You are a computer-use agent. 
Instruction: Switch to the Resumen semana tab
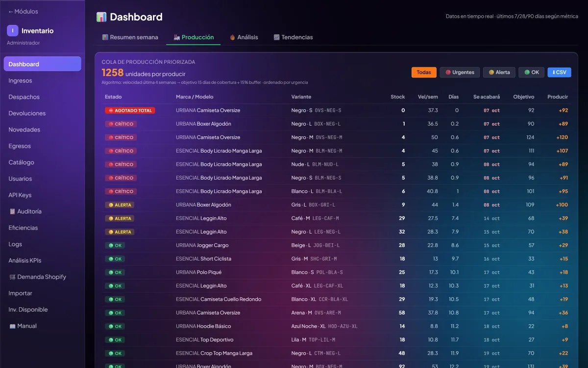click(130, 37)
